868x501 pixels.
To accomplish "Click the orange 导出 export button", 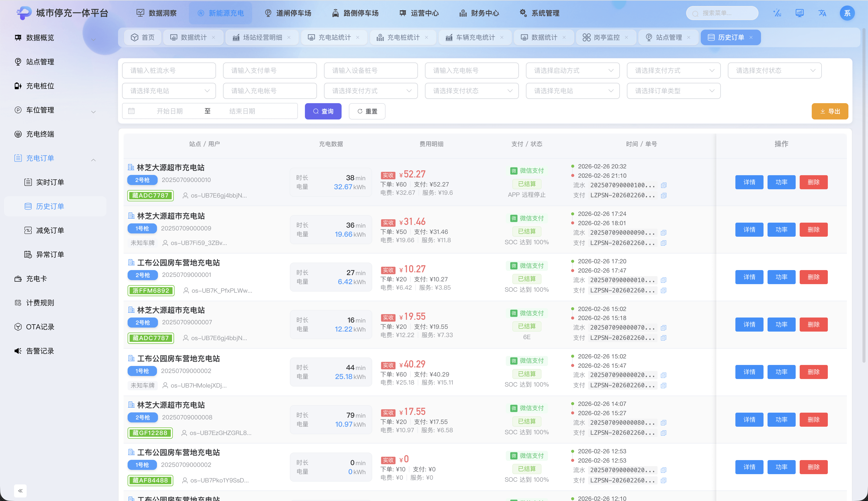I will pos(829,111).
